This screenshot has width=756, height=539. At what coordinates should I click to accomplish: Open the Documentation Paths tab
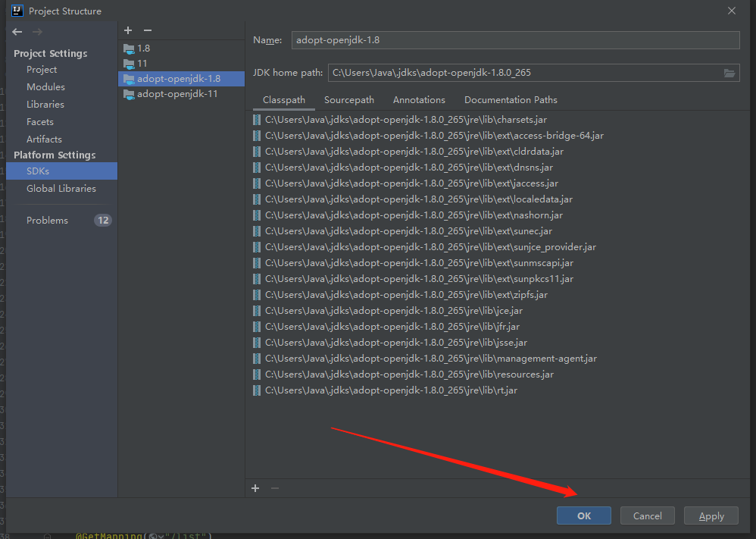point(510,99)
